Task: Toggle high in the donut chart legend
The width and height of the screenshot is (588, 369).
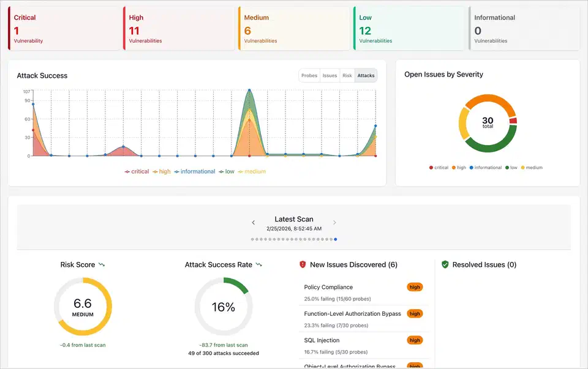Action: 459,167
